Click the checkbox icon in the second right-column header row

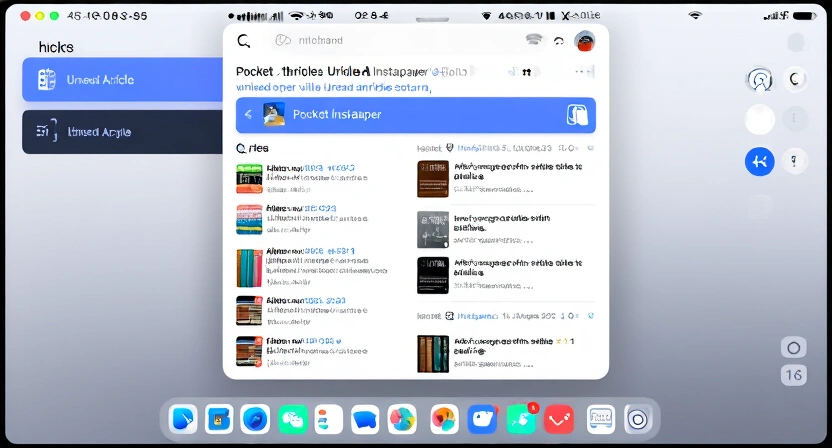449,316
